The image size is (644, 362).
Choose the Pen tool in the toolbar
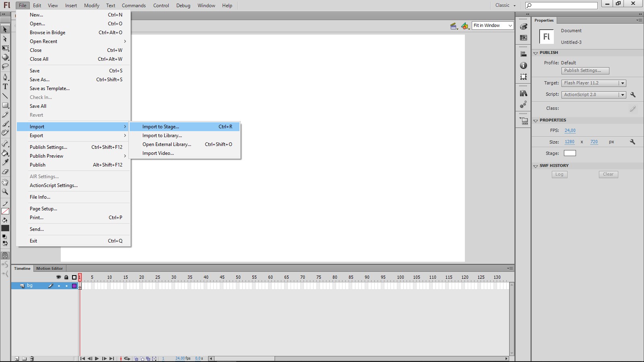pyautogui.click(x=5, y=76)
